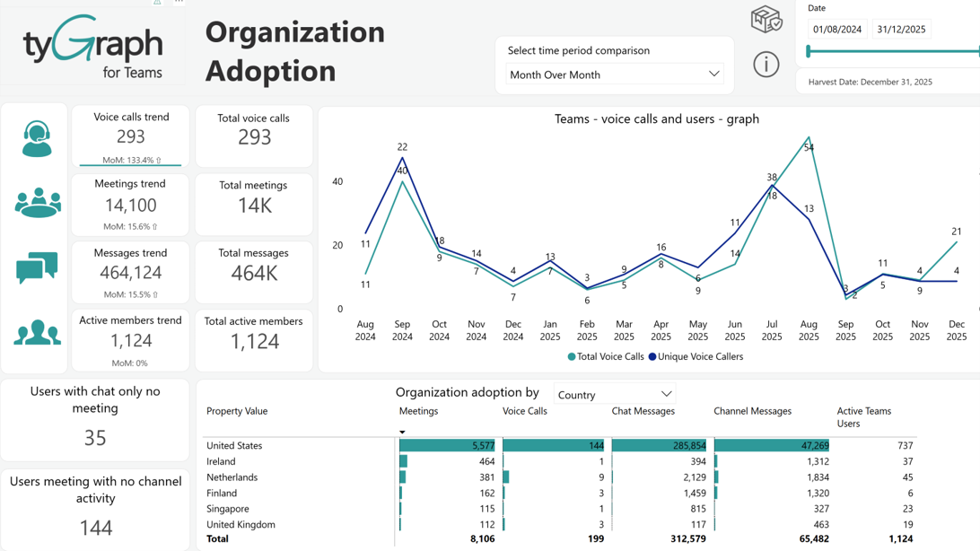Click the Harvest Date December 31, 2025 text
The image size is (980, 551).
pos(870,82)
